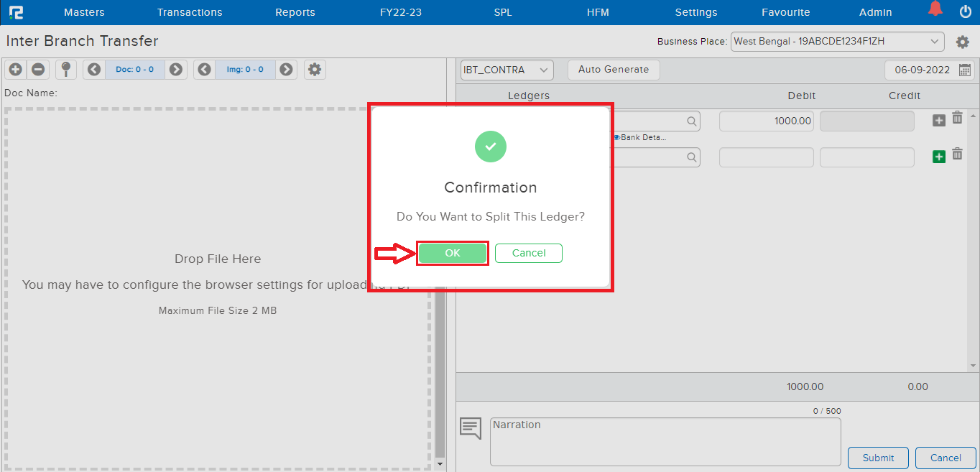Click the zoom-in plus icon in document toolbar
Viewport: 980px width, 472px height.
point(16,70)
